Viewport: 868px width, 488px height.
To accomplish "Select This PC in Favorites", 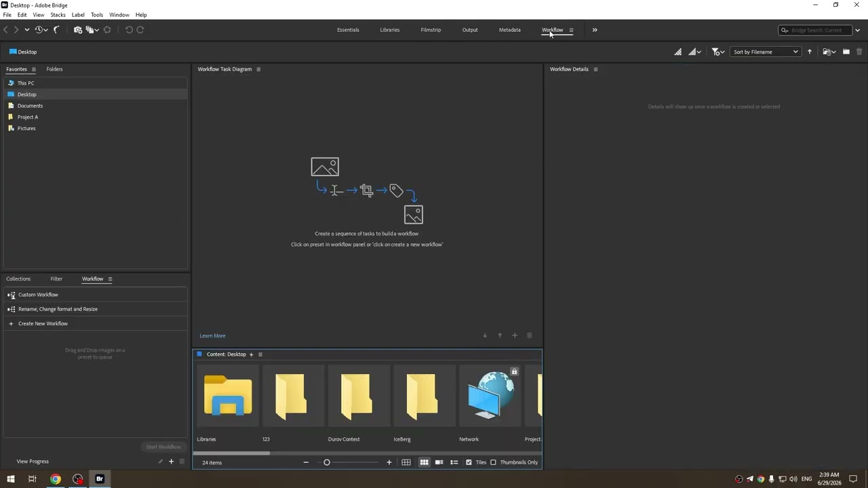I will 95,83.
